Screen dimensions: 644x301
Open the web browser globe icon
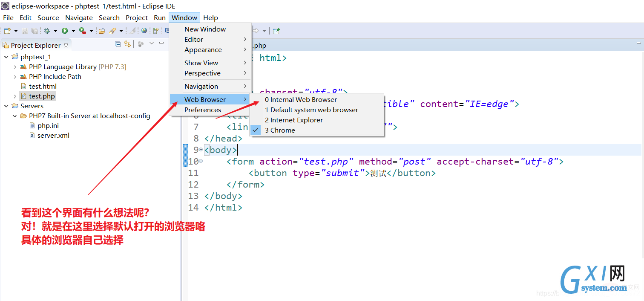144,31
